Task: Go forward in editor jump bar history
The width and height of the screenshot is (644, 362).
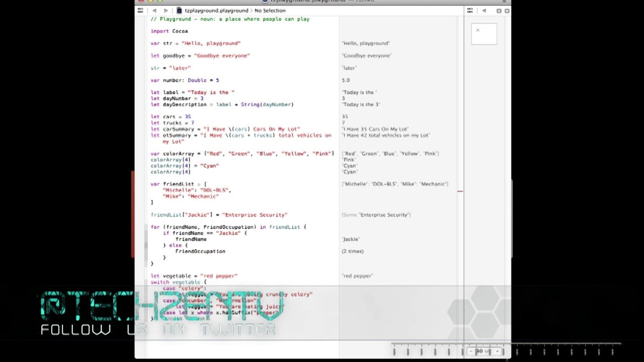Action: pyautogui.click(x=166, y=11)
